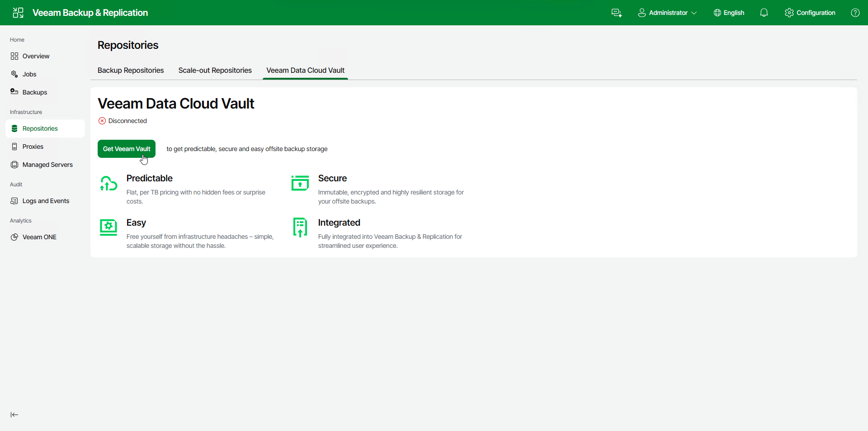Click the 'Free yourself from infrastructure headaches' text

click(200, 241)
